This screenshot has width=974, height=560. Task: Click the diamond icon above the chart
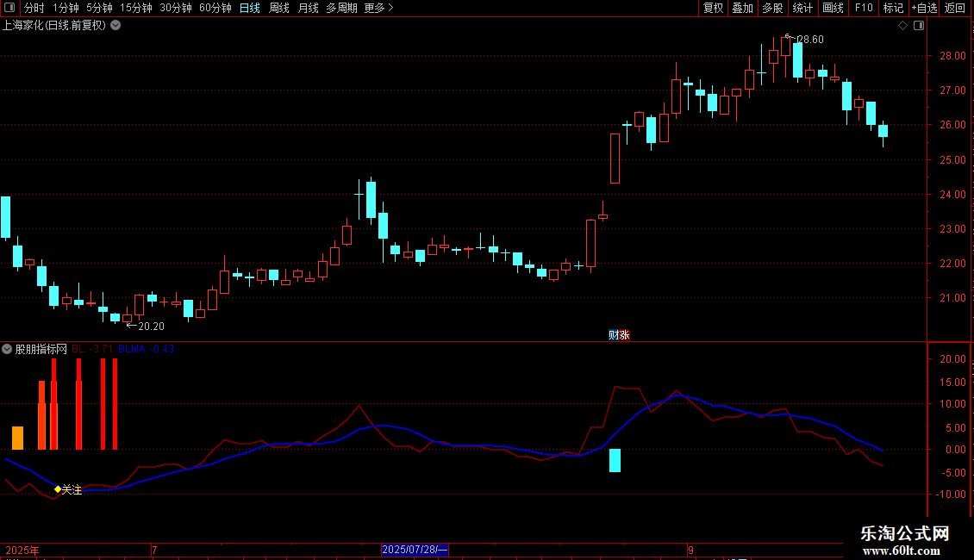point(903,26)
